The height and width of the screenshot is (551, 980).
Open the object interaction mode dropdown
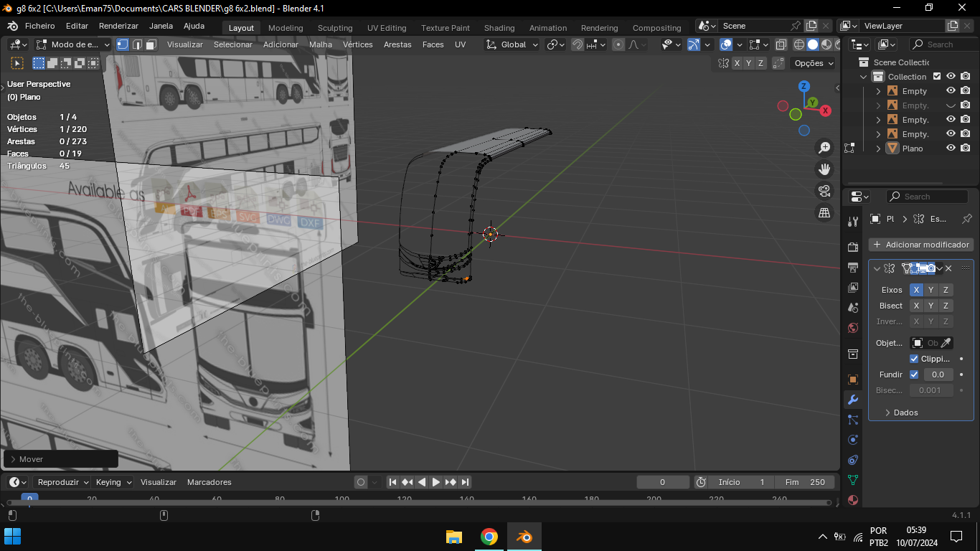(x=72, y=44)
